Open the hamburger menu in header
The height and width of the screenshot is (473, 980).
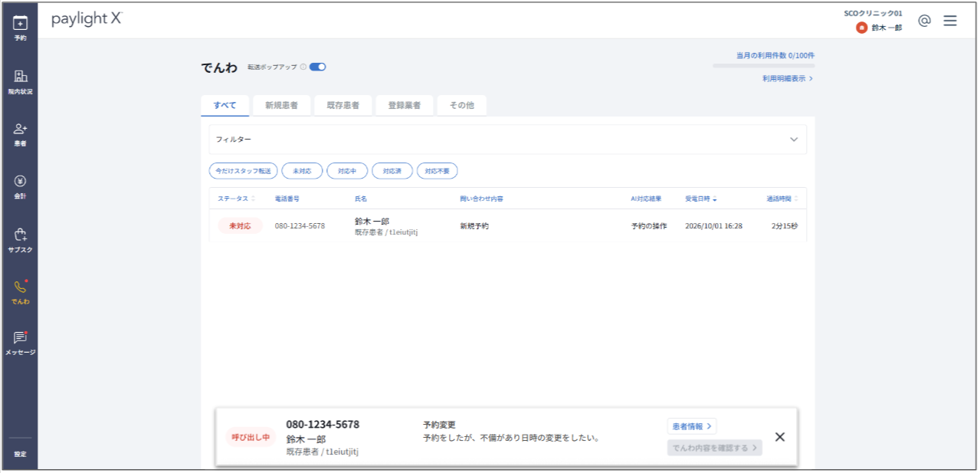[x=950, y=21]
